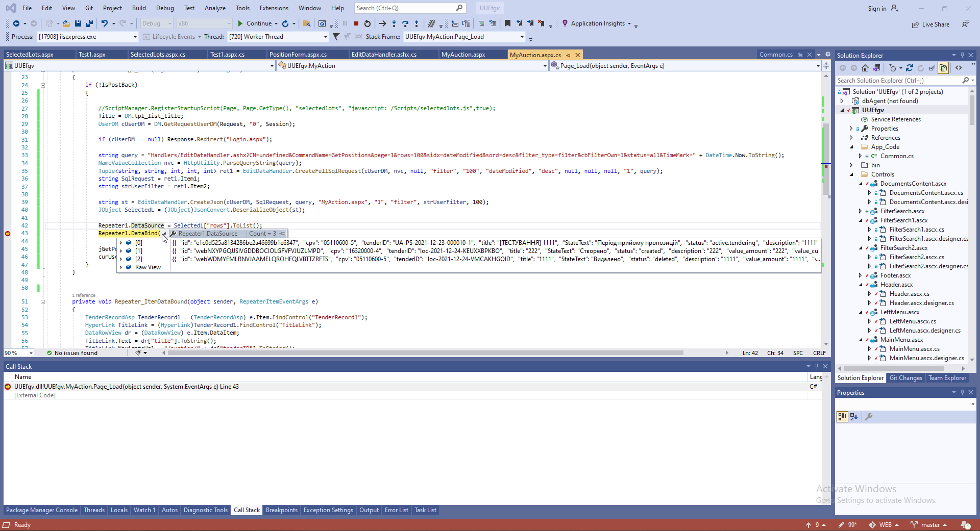The height and width of the screenshot is (531, 980).
Task: Click the Open File folder icon
Action: [x=66, y=23]
